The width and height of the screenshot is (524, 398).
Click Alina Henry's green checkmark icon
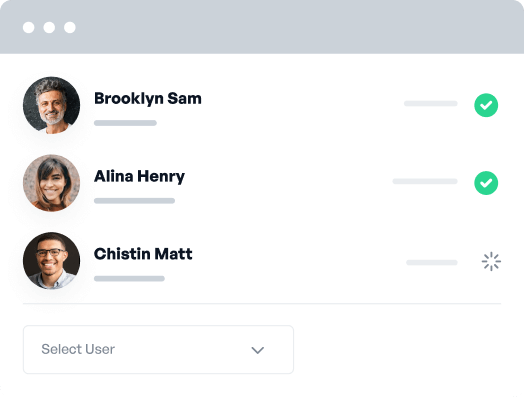click(486, 183)
